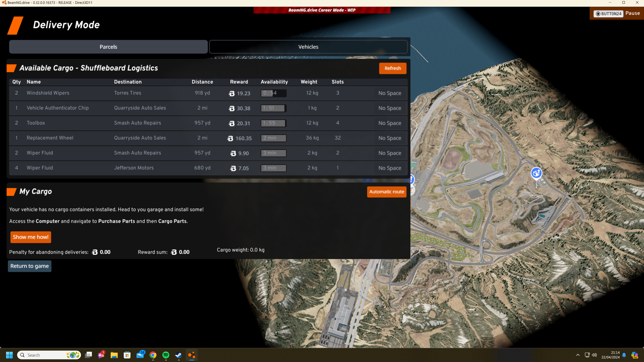This screenshot has width=644, height=362.
Task: Click Replacement Wheel 2 min availability bar
Action: click(x=274, y=138)
